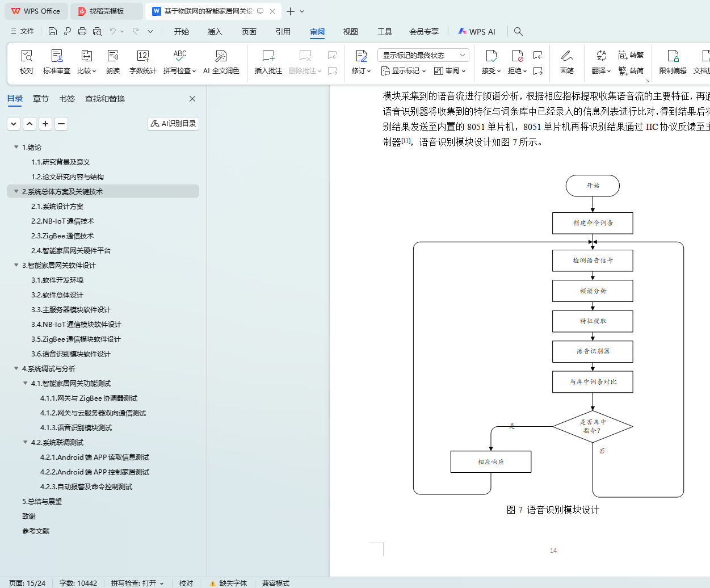Click the 转简 convert to simplified button
Screen dimensions: 710x588
631,71
